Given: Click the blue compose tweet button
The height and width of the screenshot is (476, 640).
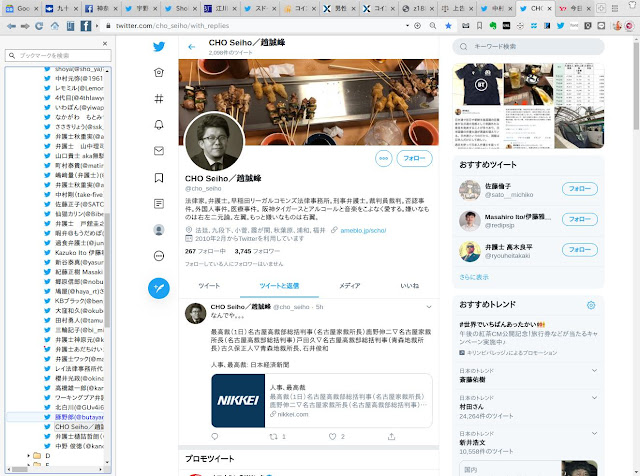Looking at the screenshot, I should (159, 288).
